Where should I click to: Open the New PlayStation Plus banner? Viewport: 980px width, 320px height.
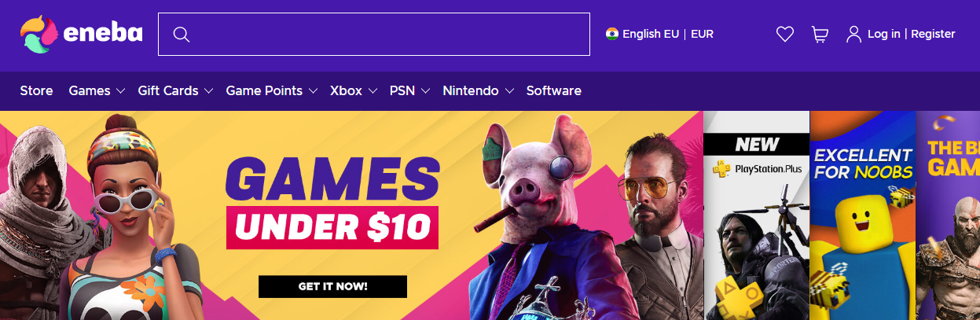pos(756,215)
